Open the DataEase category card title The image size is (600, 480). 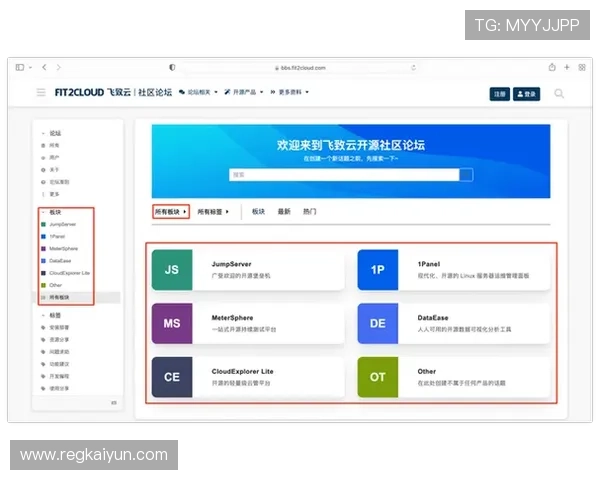pyautogui.click(x=433, y=318)
